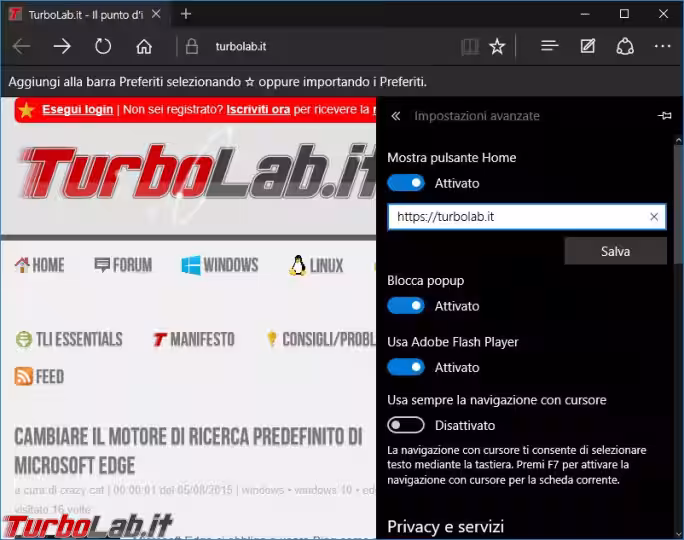
Task: Clear the home page URL field
Action: pos(654,217)
